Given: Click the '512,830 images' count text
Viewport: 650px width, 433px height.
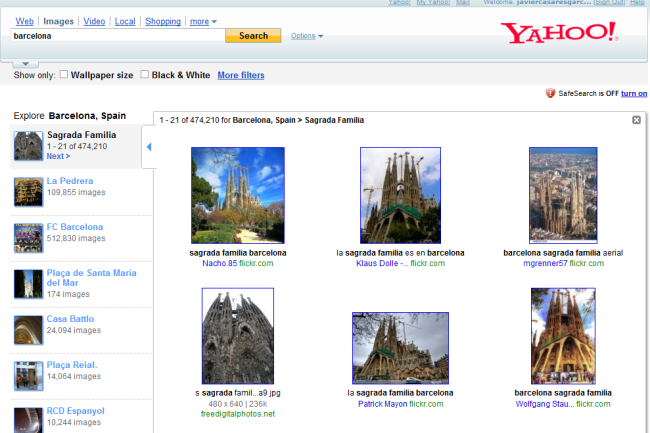Looking at the screenshot, I should tap(76, 238).
